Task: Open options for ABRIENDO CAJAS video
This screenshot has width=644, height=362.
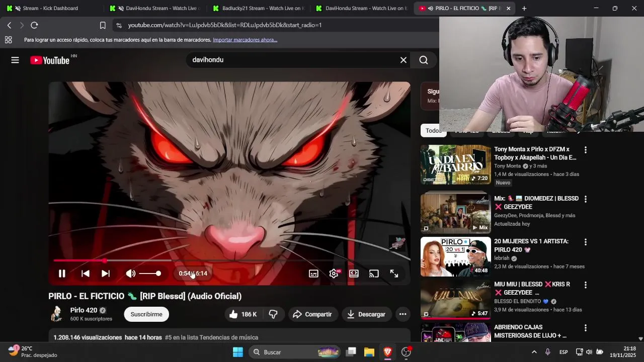Action: click(x=585, y=328)
